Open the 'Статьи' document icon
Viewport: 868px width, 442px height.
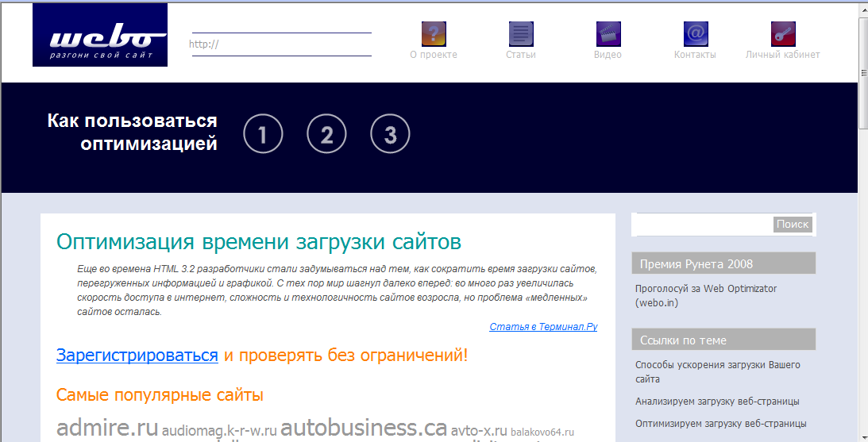pyautogui.click(x=521, y=34)
